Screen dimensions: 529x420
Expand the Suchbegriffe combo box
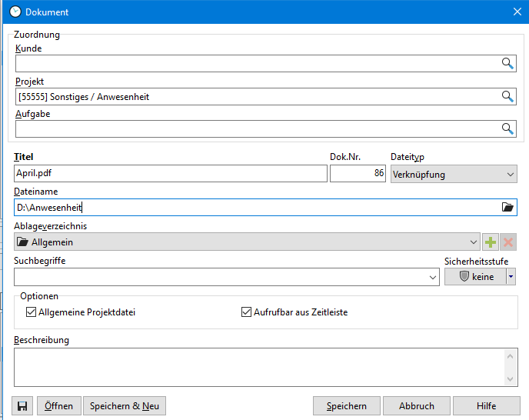click(434, 277)
